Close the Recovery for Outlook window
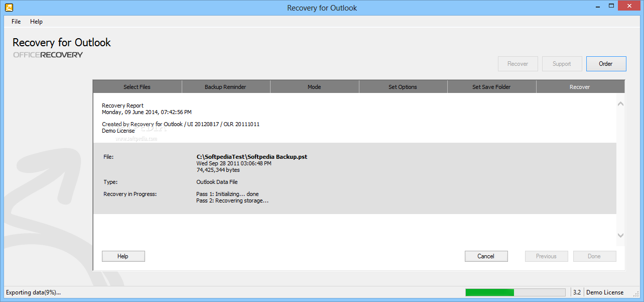This screenshot has width=644, height=302. [628, 7]
